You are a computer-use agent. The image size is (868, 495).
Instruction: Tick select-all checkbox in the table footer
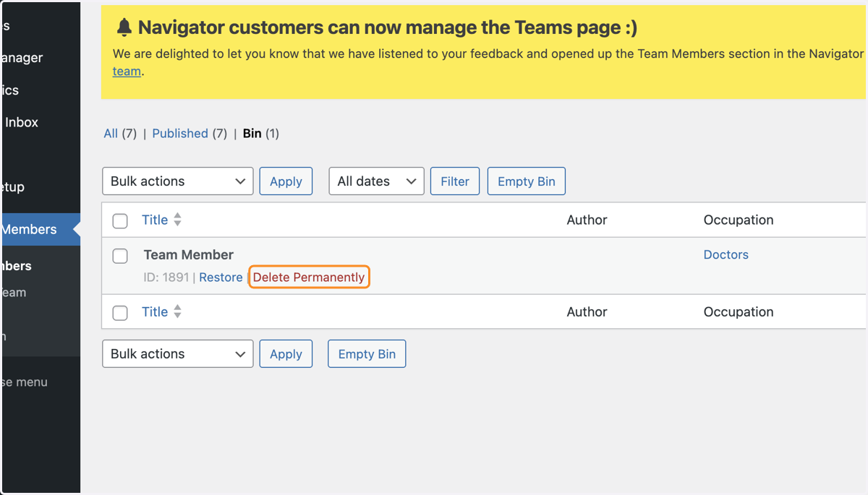click(120, 313)
